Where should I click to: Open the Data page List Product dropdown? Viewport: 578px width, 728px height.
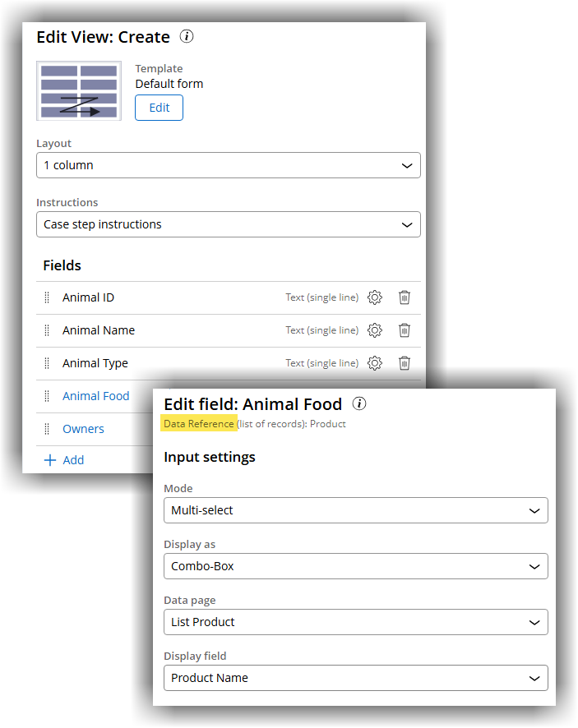pyautogui.click(x=356, y=622)
